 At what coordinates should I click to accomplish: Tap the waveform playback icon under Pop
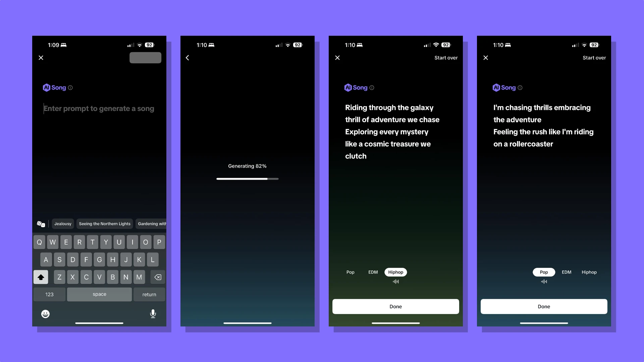tap(544, 282)
